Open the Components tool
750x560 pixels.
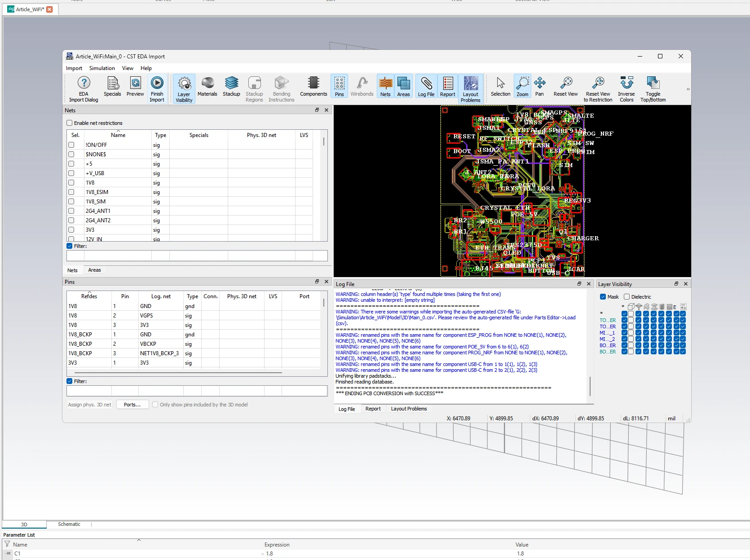pos(313,86)
